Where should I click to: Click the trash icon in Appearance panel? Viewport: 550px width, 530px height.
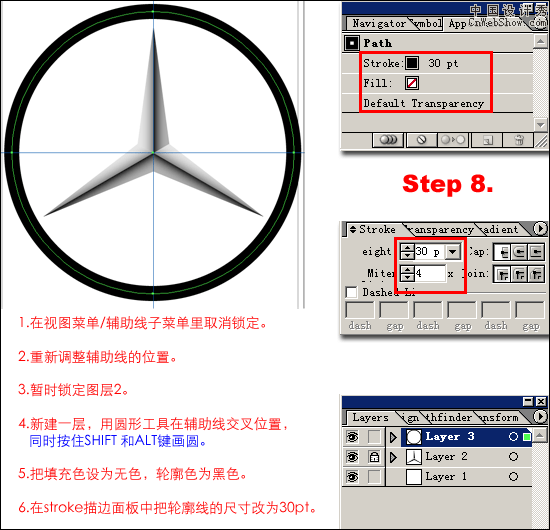coord(519,140)
